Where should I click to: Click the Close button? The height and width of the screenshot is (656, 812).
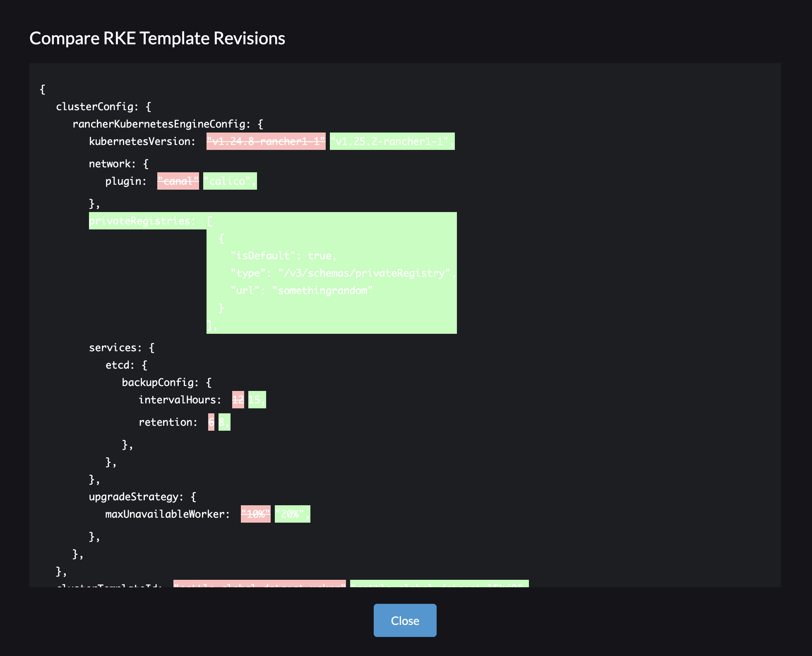pyautogui.click(x=404, y=620)
